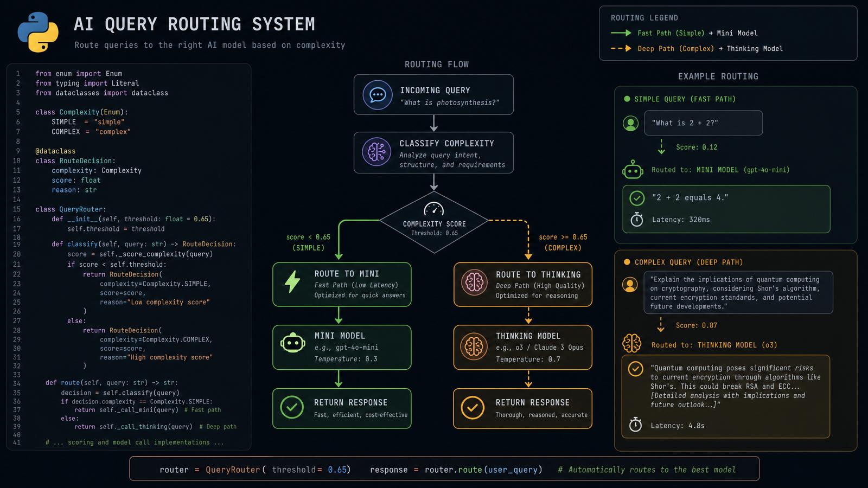Click the orange brain icon beside Routed to: THINKING MODEL
This screenshot has width=868, height=488.
[632, 343]
